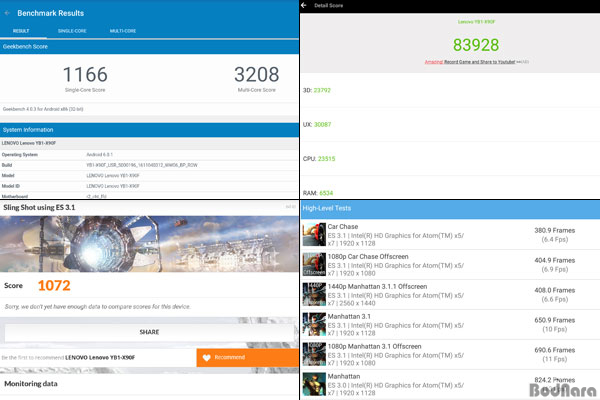The height and width of the screenshot is (400, 600).
Task: Open the Manhattan ES 3.0 thumbnail
Action: [314, 384]
